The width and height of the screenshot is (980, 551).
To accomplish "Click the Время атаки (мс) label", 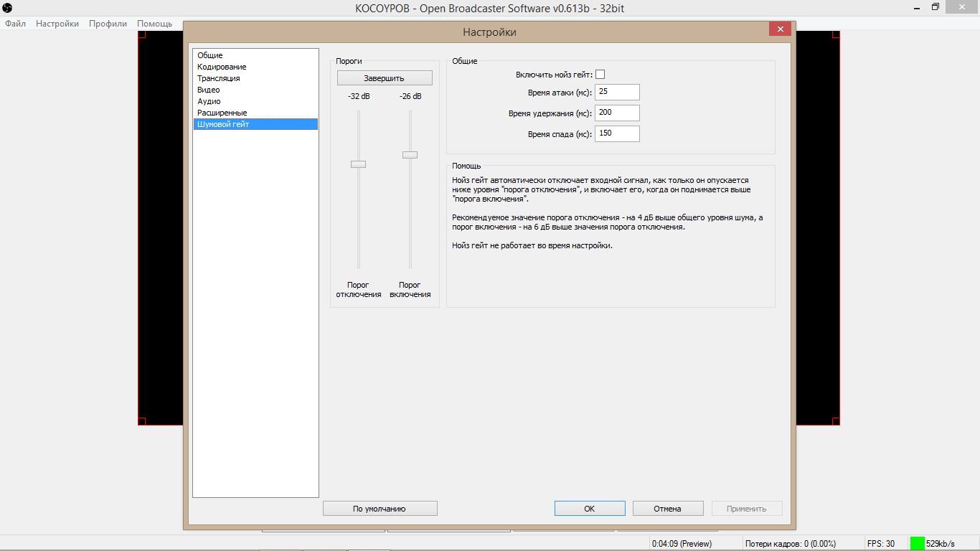I will coord(560,93).
